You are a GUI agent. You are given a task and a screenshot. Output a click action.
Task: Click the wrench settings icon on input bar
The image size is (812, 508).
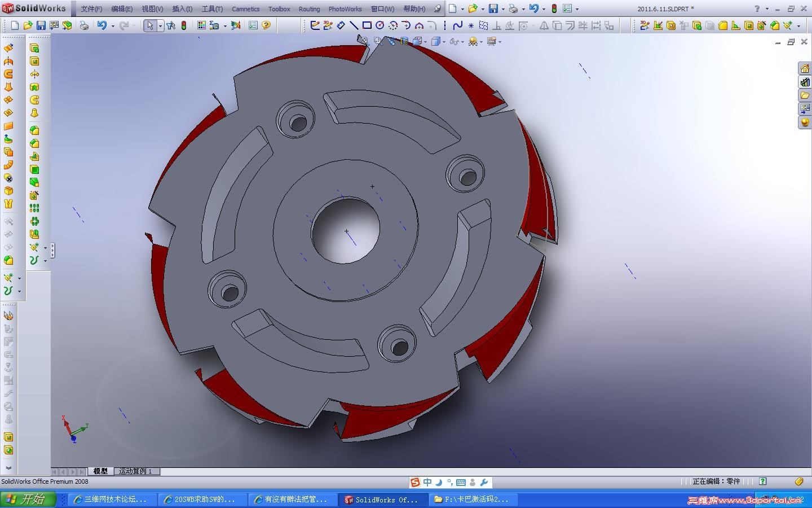(484, 482)
